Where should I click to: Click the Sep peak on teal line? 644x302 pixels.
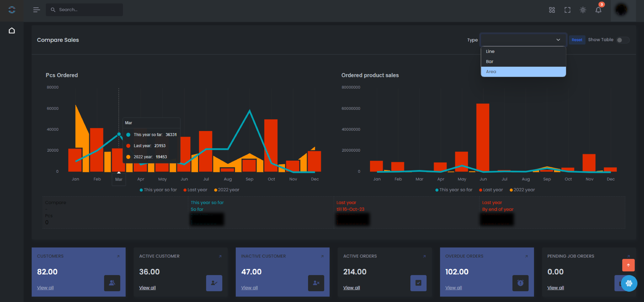point(250,111)
